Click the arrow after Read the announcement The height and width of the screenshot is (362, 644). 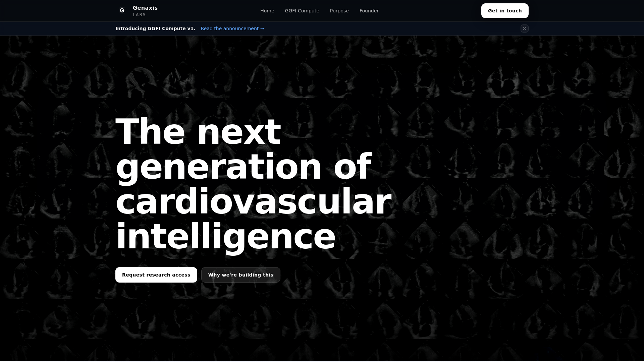262,28
